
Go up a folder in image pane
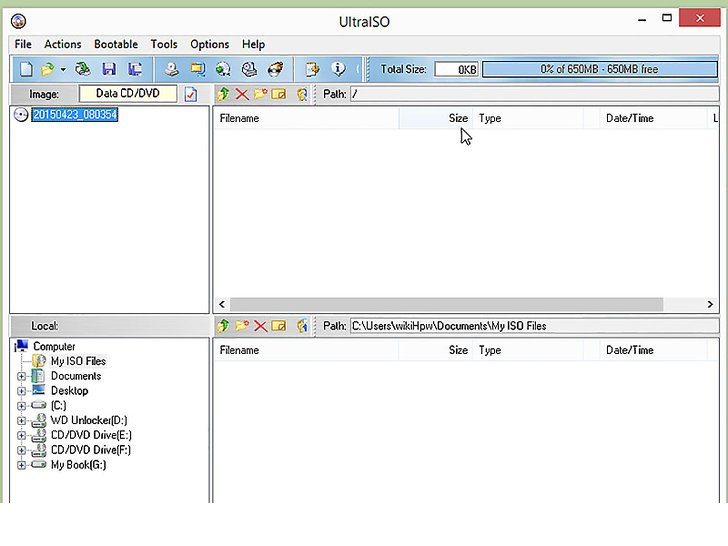(223, 94)
